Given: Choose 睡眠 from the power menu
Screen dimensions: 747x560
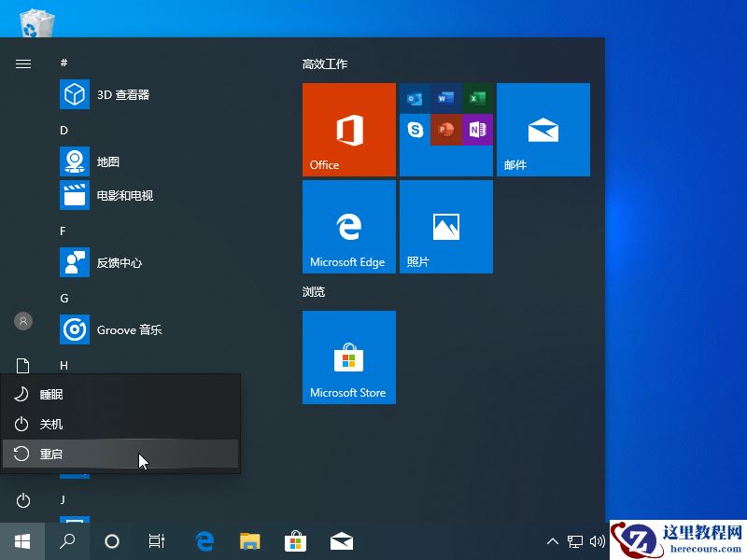Looking at the screenshot, I should click(x=51, y=394).
